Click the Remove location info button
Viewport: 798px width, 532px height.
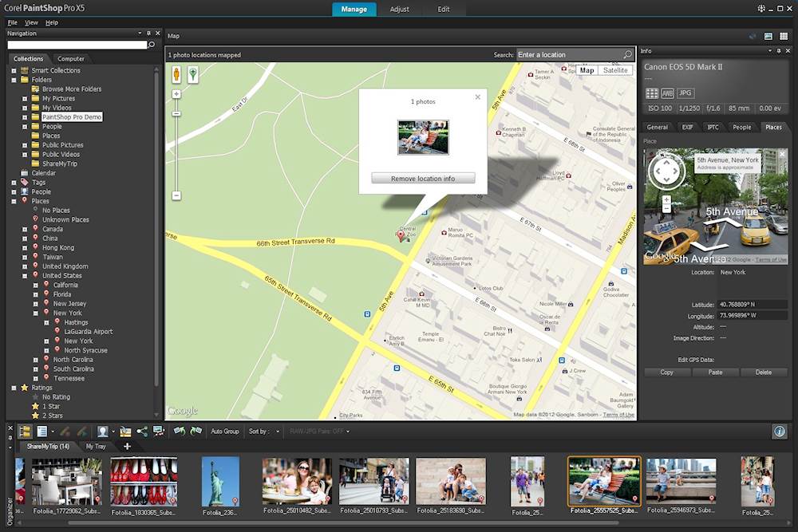point(423,179)
